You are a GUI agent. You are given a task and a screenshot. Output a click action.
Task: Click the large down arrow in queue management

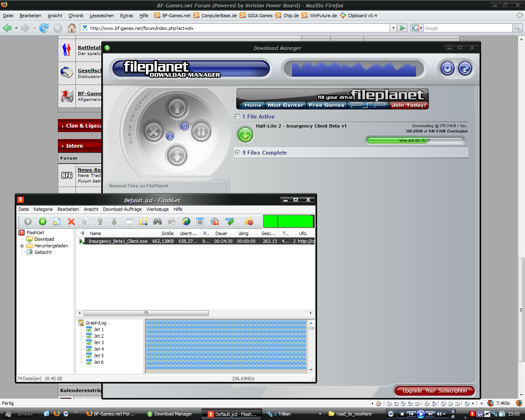(x=177, y=156)
